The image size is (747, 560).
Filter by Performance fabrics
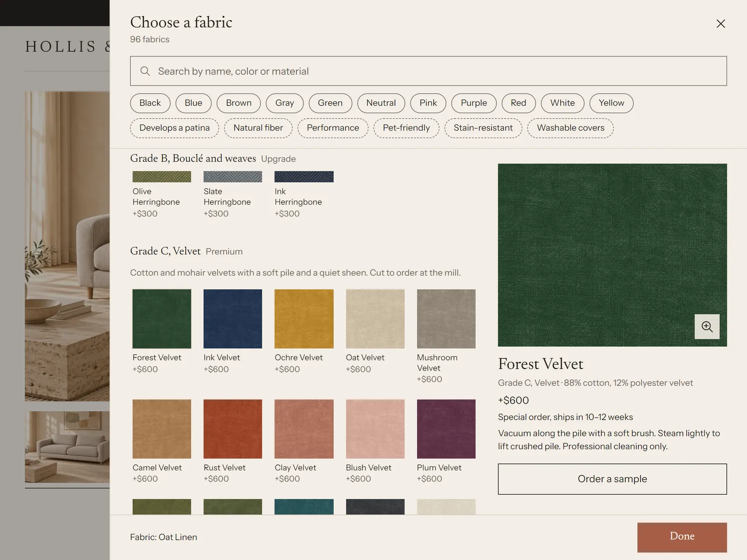333,128
